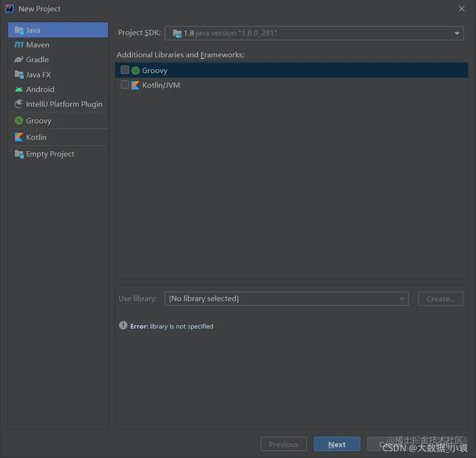
Task: Click the IntelliJ IDEA logo in title bar
Action: 9,9
